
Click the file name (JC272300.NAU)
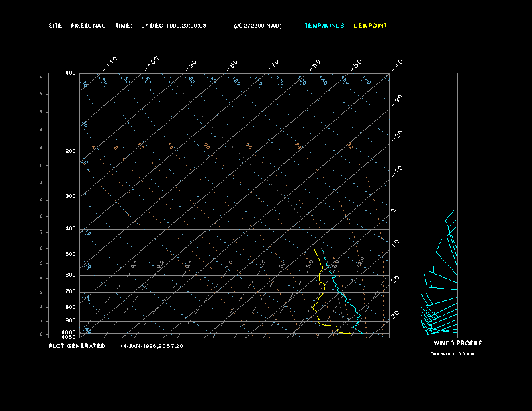258,26
